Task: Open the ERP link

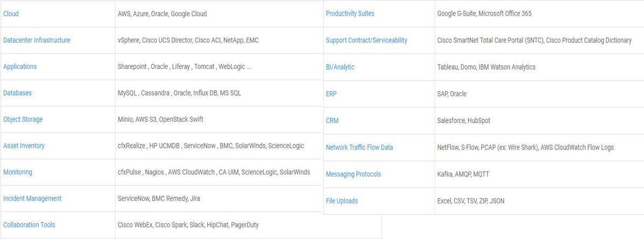Action: click(x=331, y=94)
